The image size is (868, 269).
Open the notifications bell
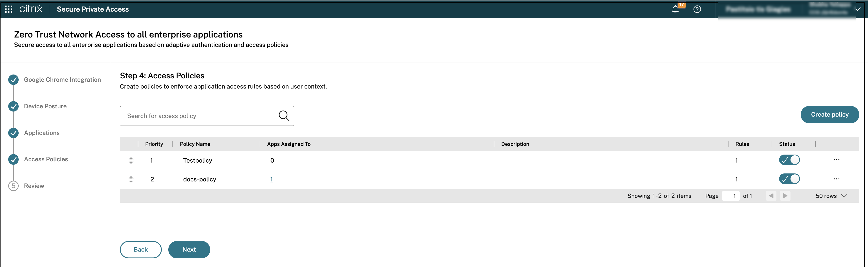675,9
